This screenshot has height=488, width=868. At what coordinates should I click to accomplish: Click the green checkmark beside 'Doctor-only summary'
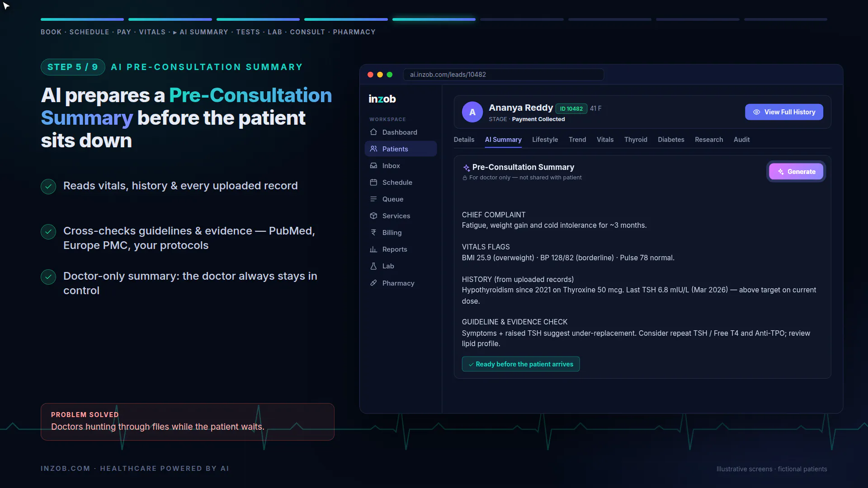click(x=48, y=277)
